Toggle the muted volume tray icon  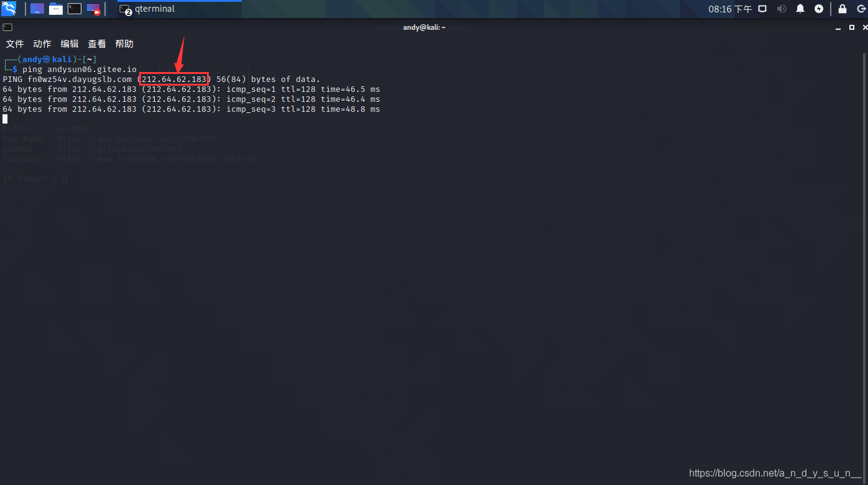pos(782,9)
